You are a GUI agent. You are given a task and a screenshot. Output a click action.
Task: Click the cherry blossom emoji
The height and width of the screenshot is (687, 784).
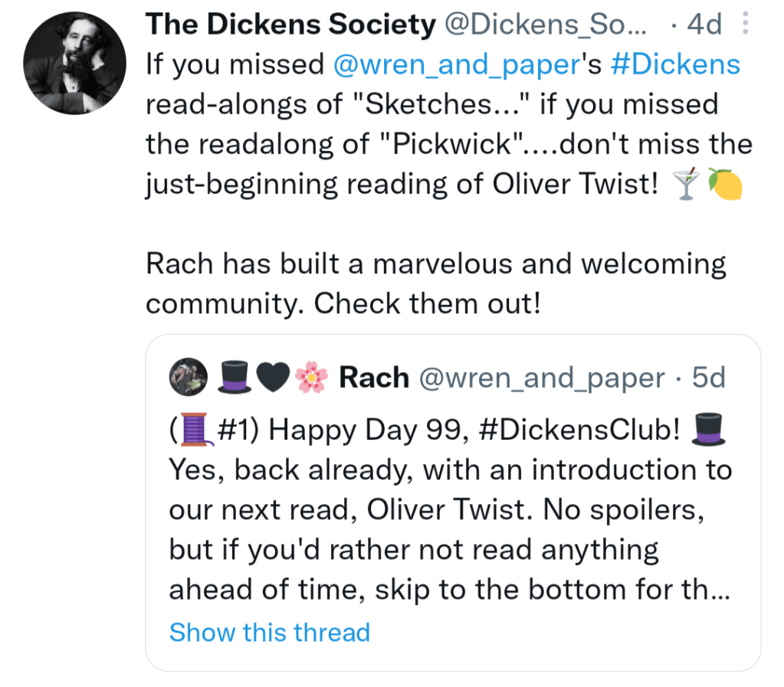pyautogui.click(x=313, y=378)
